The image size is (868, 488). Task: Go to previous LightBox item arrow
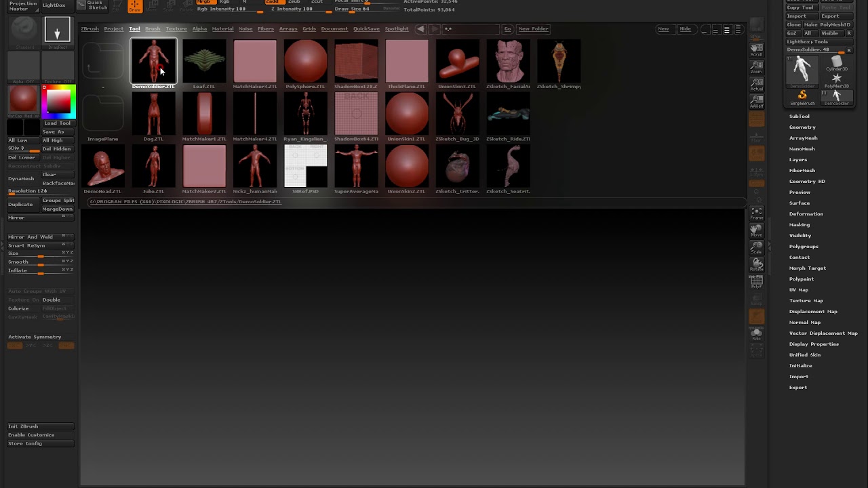click(420, 28)
